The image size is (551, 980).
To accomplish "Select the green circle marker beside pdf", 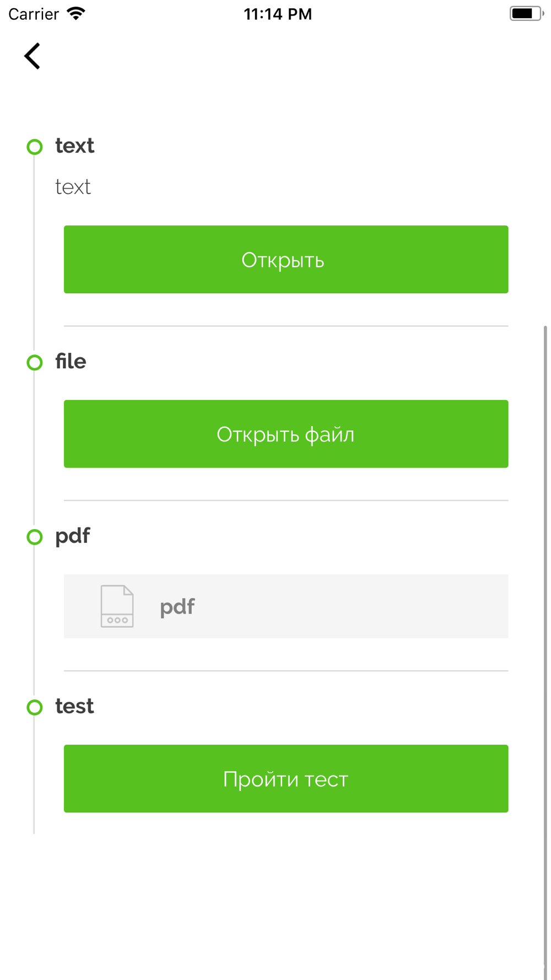I will (x=35, y=537).
